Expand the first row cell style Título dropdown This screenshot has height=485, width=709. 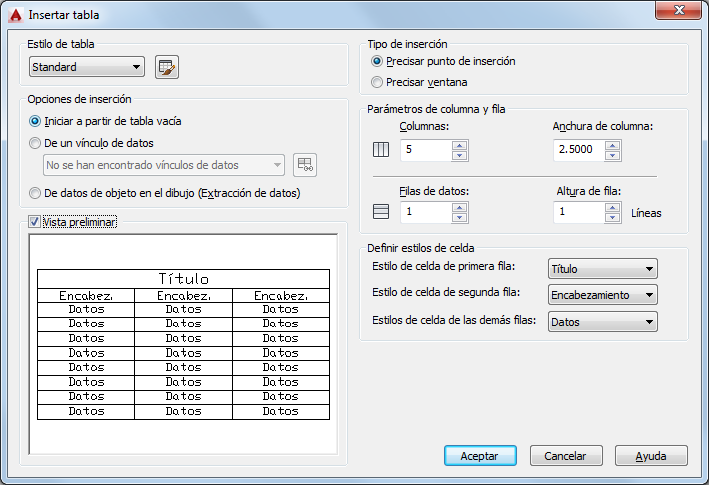[603, 269]
